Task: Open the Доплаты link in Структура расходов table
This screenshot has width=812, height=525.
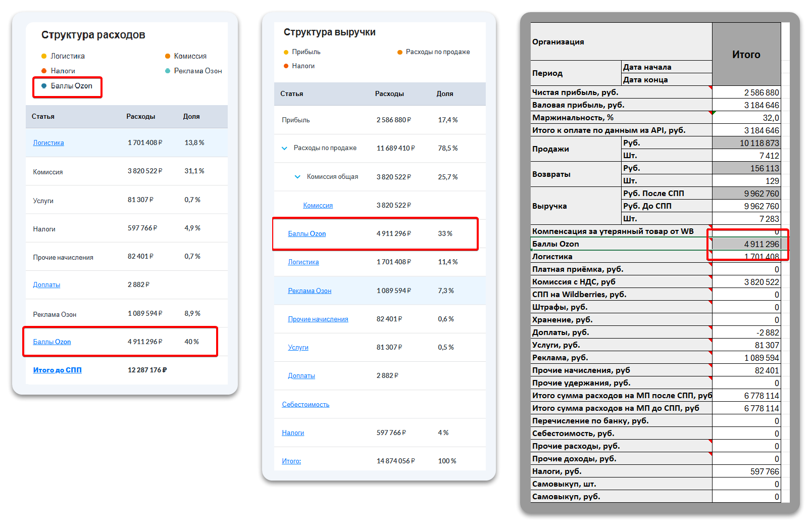Action: [x=46, y=285]
